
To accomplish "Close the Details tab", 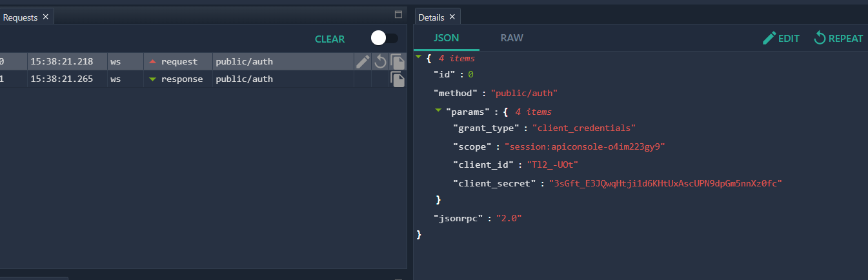I will pos(452,17).
